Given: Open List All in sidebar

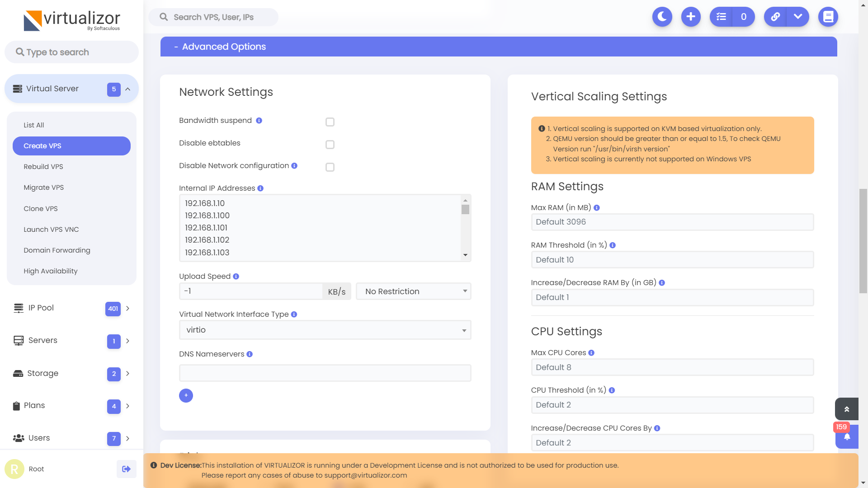Looking at the screenshot, I should [x=34, y=125].
